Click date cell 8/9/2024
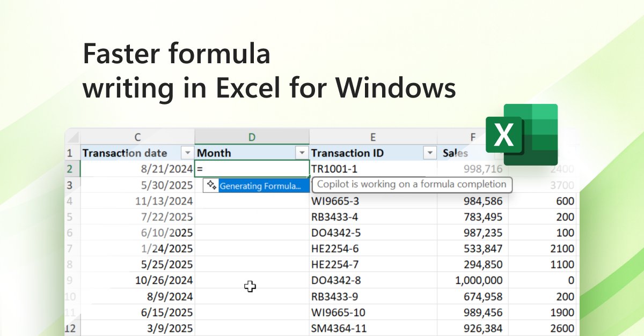The width and height of the screenshot is (644, 336). coord(137,296)
